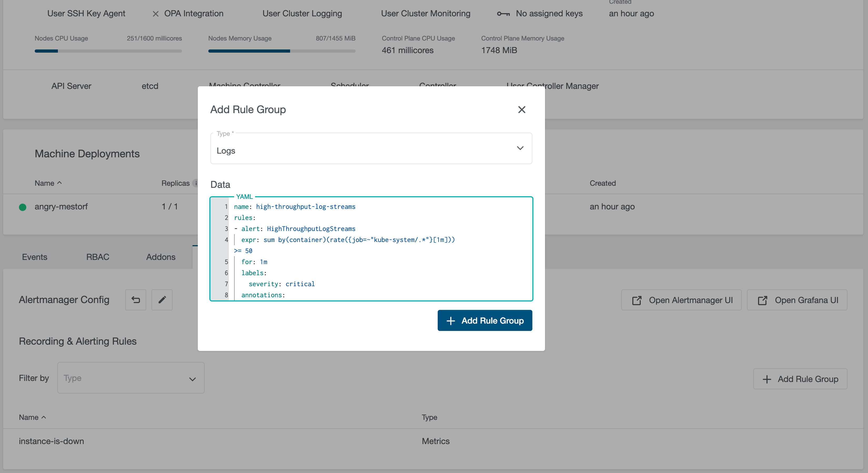Open the Type dropdown showing Logs

371,149
